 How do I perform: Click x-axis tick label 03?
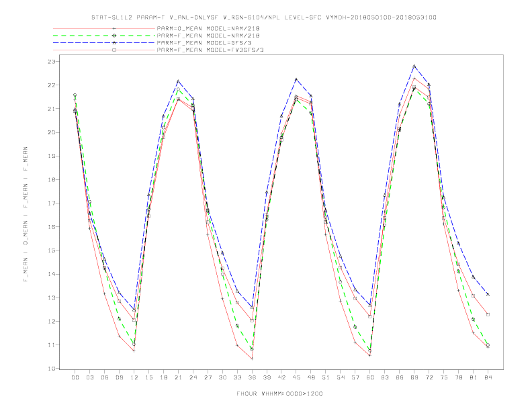point(89,377)
